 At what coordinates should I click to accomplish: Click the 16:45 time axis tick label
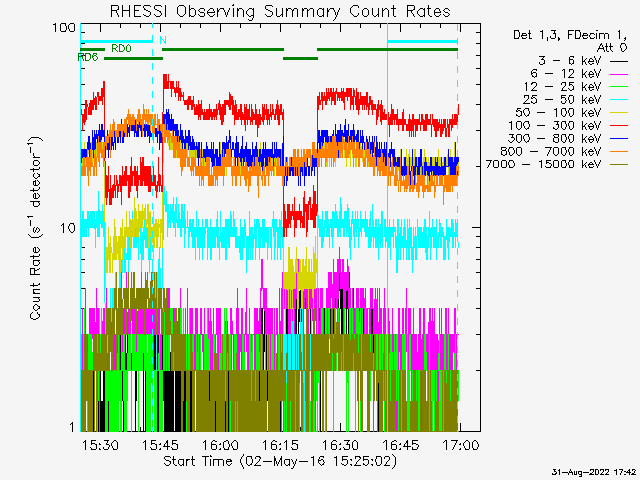pos(401,445)
